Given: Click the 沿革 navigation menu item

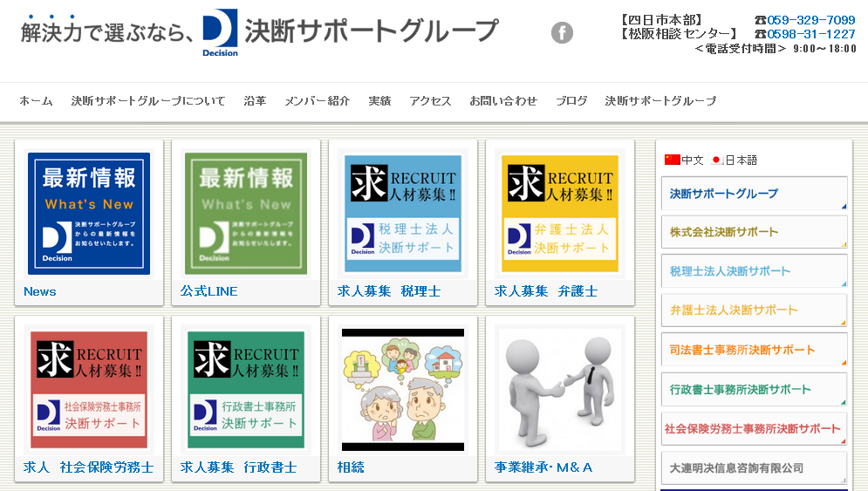Looking at the screenshot, I should (255, 101).
